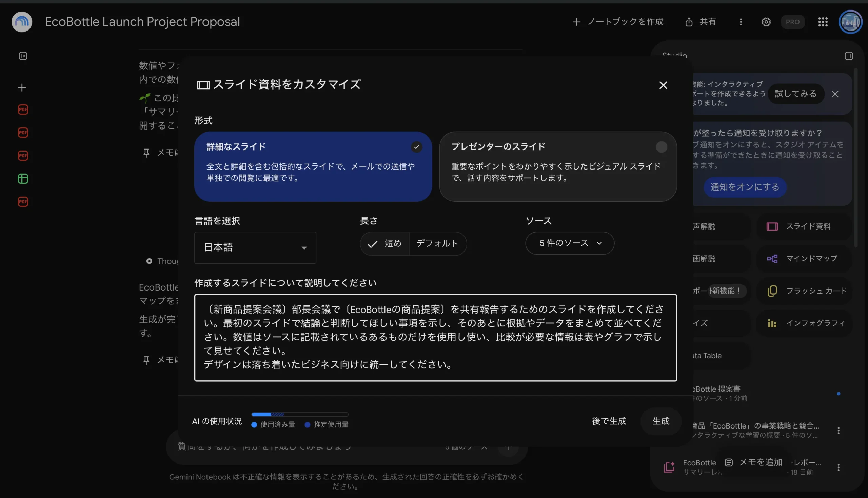
Task: Click the フラッシュ カード tile in Studio
Action: point(804,291)
